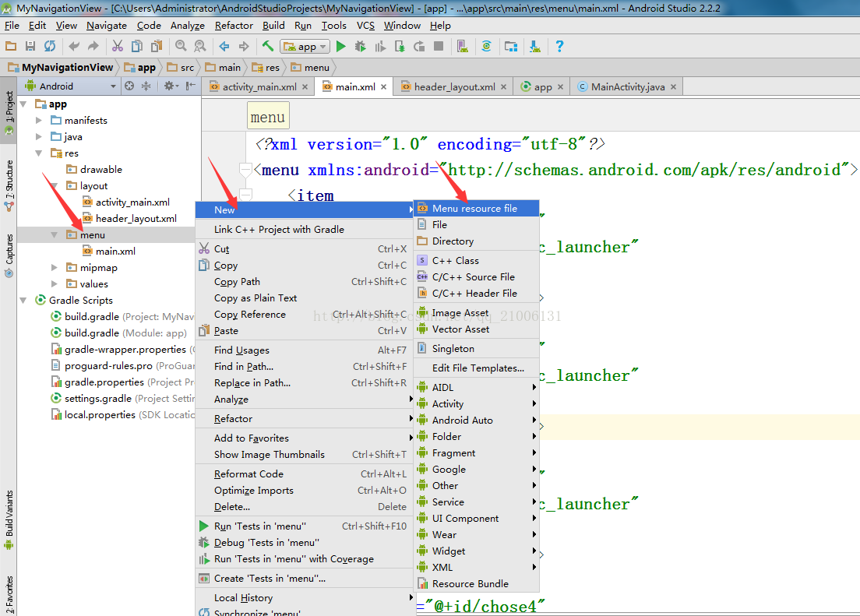The image size is (860, 616).
Task: Expand the values folder node
Action: coord(55,283)
